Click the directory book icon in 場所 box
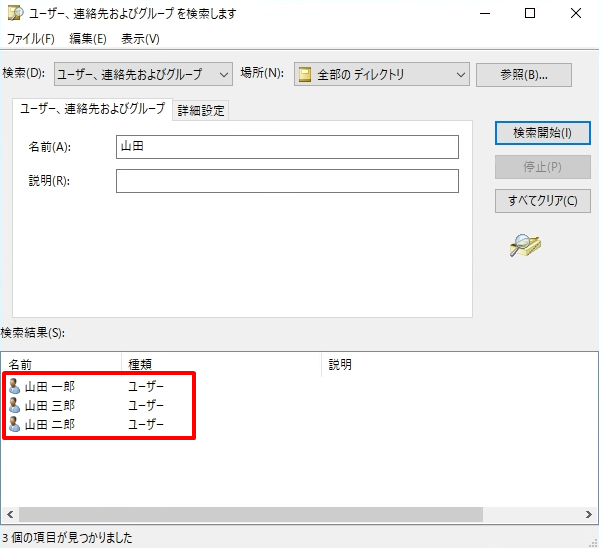Viewport: 599px width, 548px height. click(x=305, y=75)
